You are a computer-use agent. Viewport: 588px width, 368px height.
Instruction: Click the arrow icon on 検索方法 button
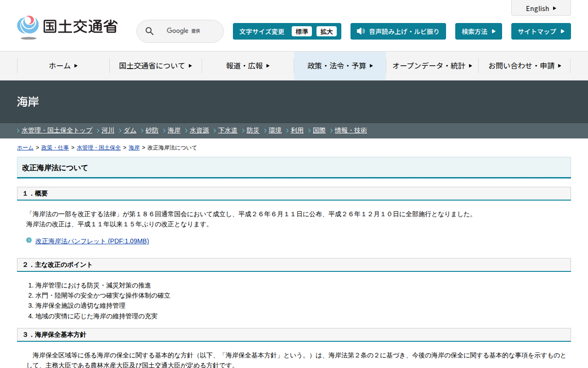[493, 31]
